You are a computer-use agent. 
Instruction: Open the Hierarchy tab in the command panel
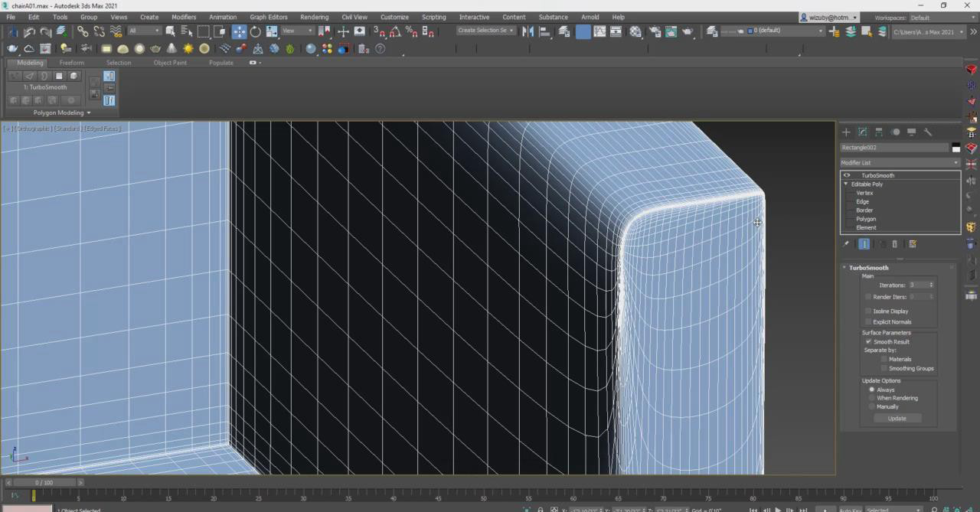coord(879,132)
